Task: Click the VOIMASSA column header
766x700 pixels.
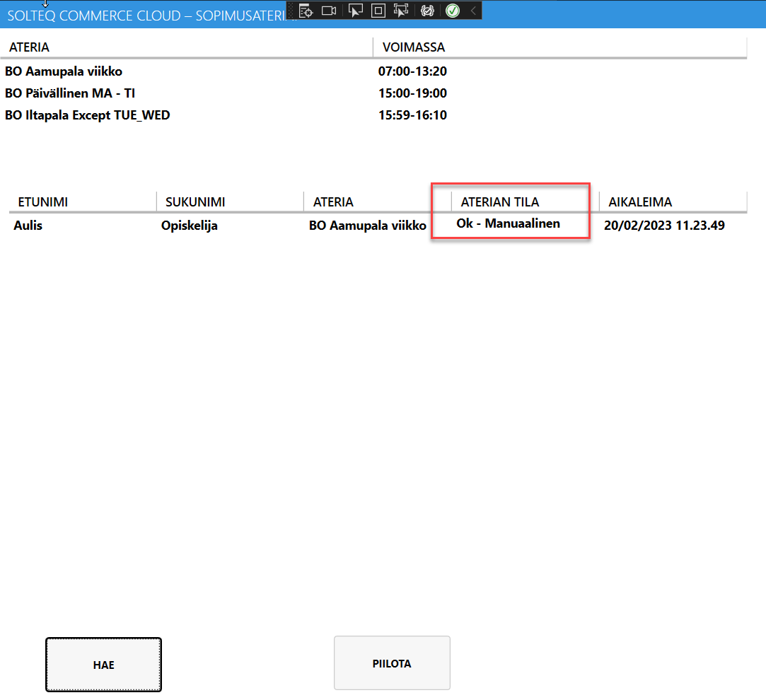Action: (x=414, y=47)
